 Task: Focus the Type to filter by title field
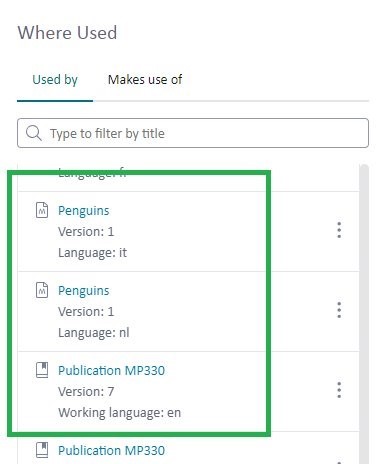click(x=193, y=133)
